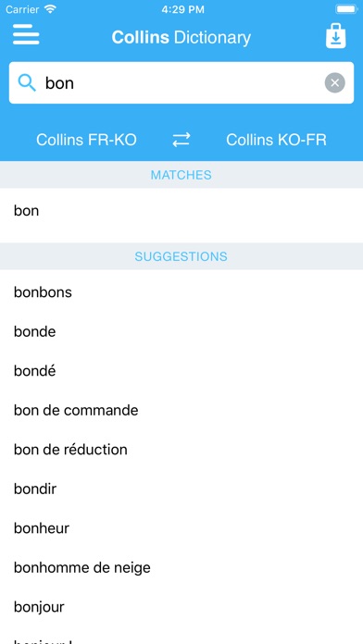Tap the magnifying glass search icon
The image size is (363, 644).
pos(27,83)
